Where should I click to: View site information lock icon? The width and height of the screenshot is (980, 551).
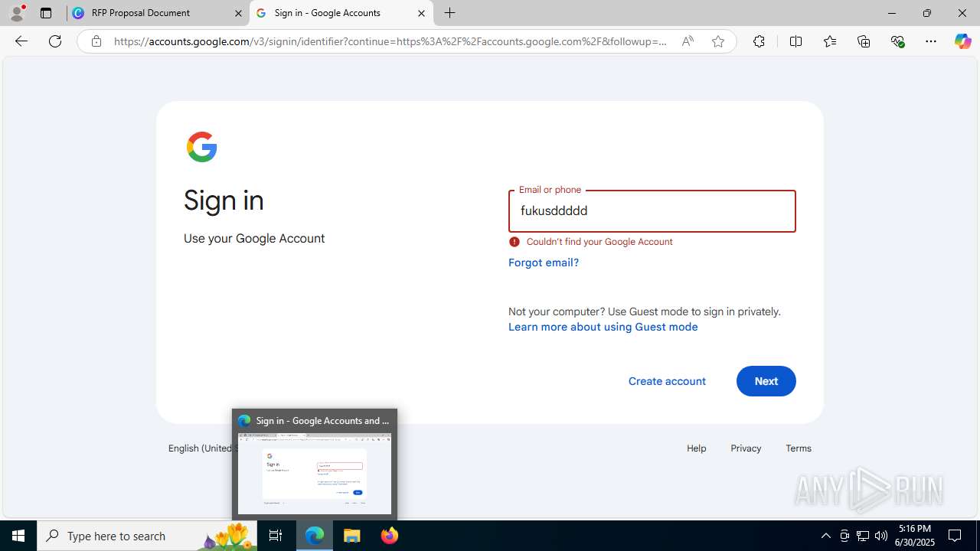click(96, 41)
